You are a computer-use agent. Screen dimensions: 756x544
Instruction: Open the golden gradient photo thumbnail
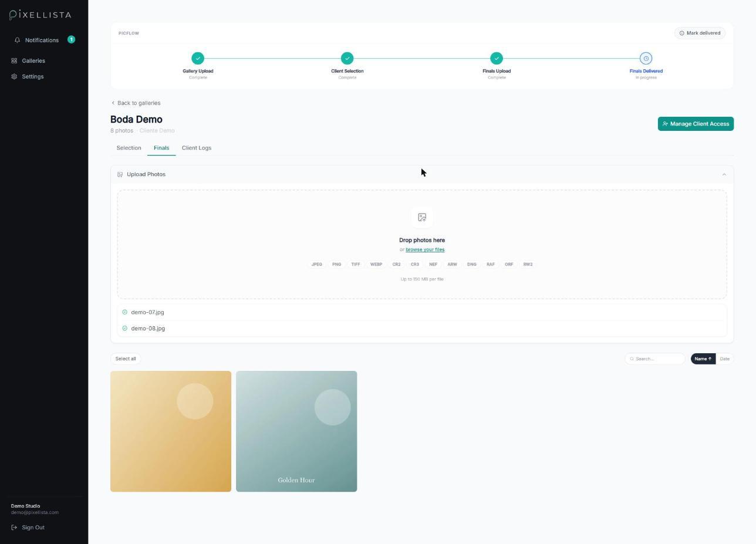coord(171,431)
